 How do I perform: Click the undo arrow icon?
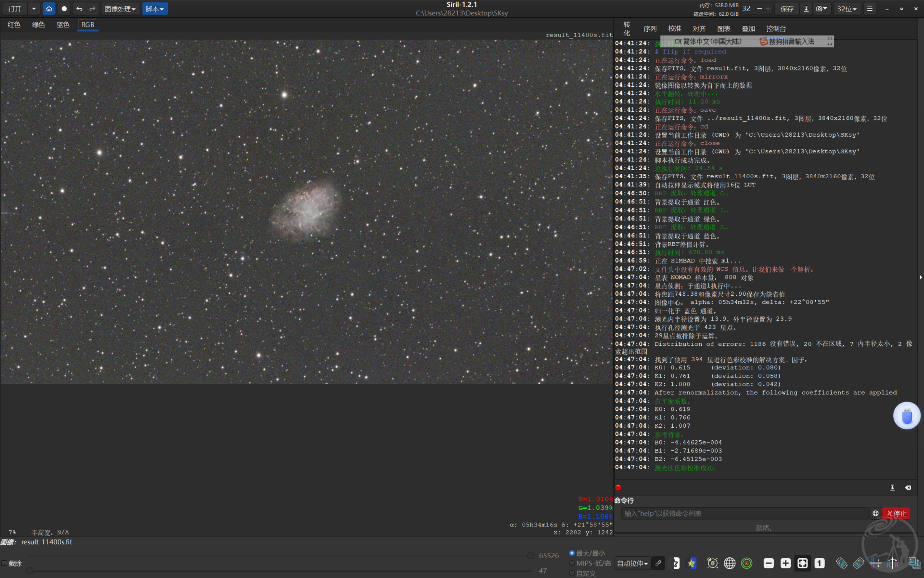pyautogui.click(x=79, y=9)
